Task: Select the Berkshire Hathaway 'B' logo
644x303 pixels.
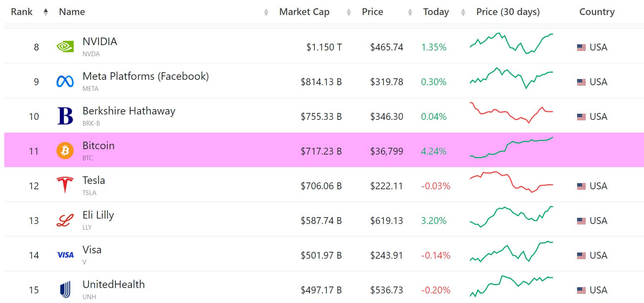Action: pos(65,115)
